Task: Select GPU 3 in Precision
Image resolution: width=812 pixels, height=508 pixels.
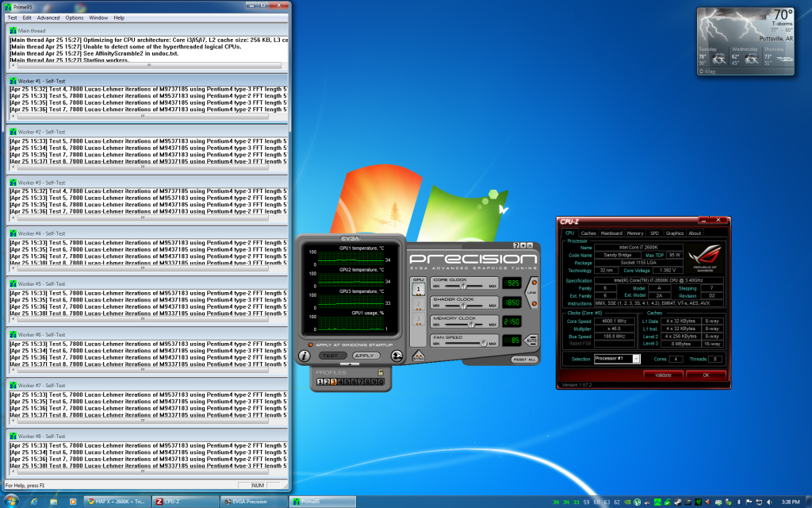Action: 419,319
